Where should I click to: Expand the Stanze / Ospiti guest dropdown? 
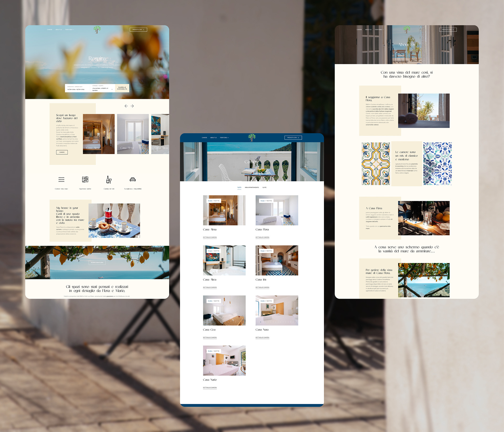pyautogui.click(x=112, y=89)
